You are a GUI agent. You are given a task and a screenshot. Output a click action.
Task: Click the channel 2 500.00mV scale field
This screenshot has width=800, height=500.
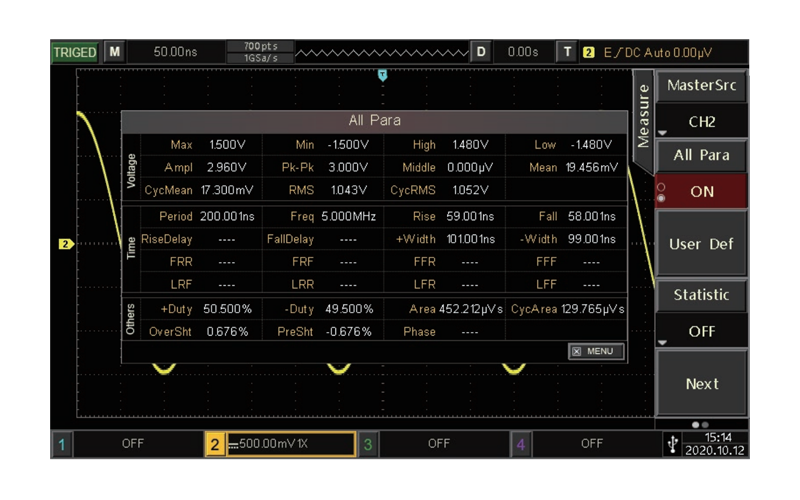291,443
